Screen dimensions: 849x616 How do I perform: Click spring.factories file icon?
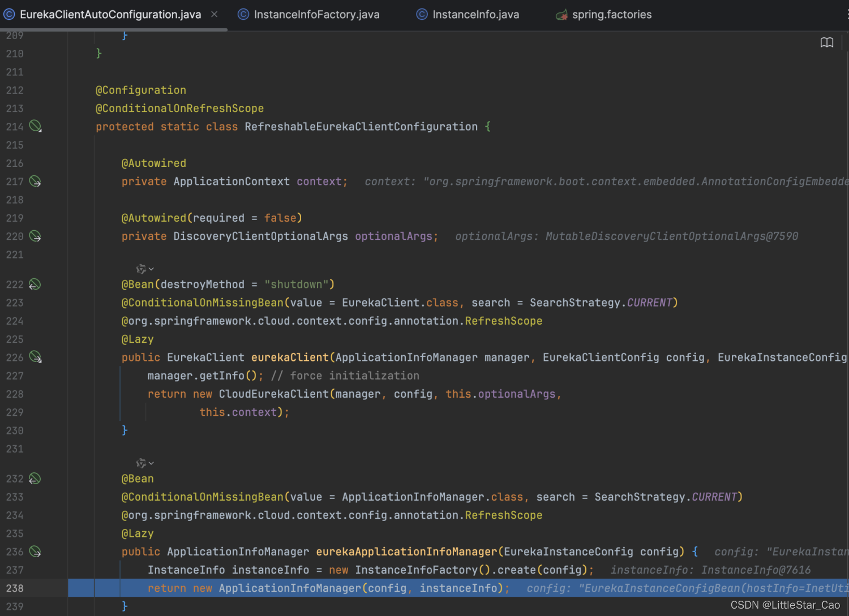tap(561, 15)
